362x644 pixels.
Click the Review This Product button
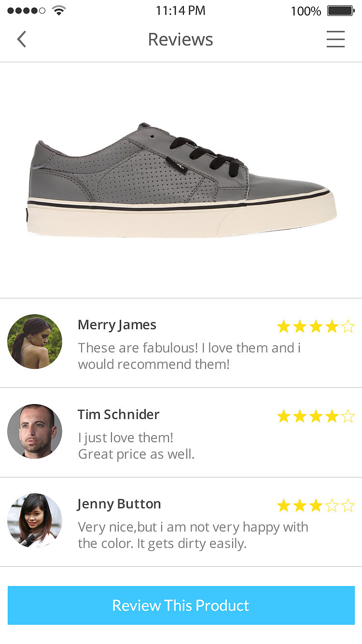[181, 605]
